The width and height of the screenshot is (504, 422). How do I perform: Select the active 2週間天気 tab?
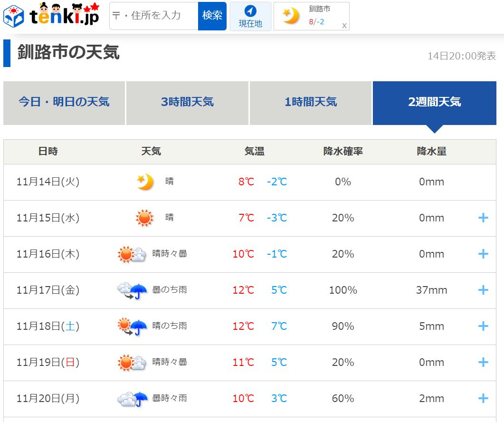[434, 102]
